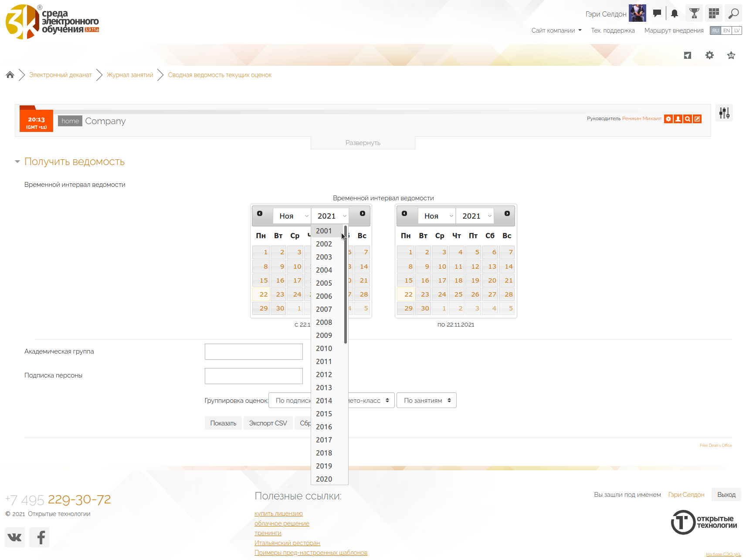Click the 'Экспорт CSV' button
The height and width of the screenshot is (560, 746).
[x=268, y=423]
